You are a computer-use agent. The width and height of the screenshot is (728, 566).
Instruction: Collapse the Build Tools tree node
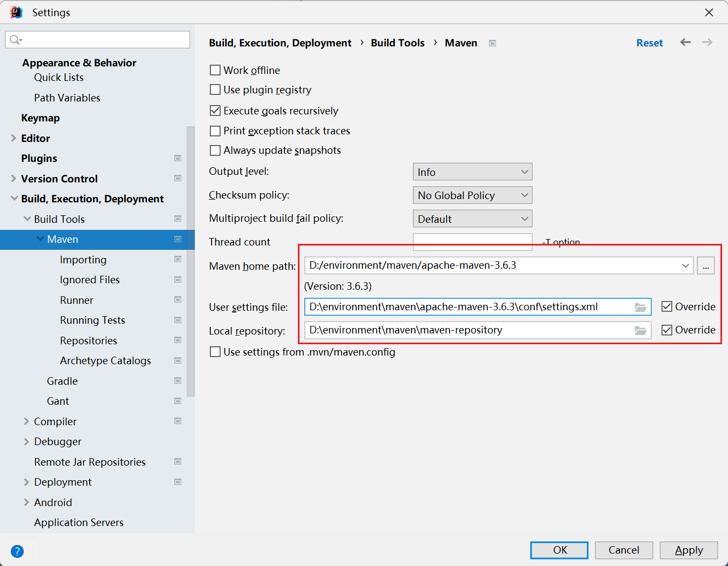click(27, 219)
